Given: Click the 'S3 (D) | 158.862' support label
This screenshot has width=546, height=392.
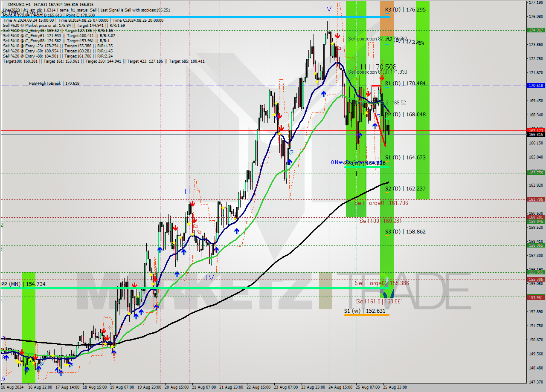Looking at the screenshot, I should [405, 232].
